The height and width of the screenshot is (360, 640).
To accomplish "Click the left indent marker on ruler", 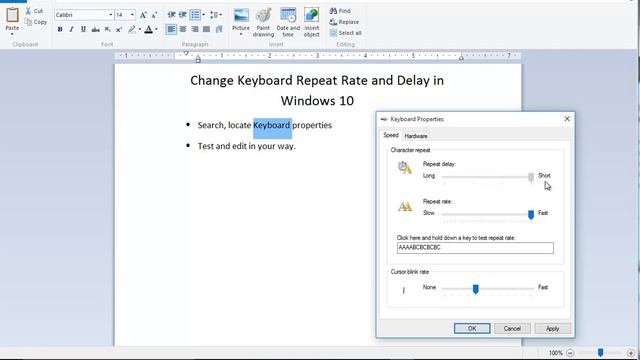I will [198, 60].
